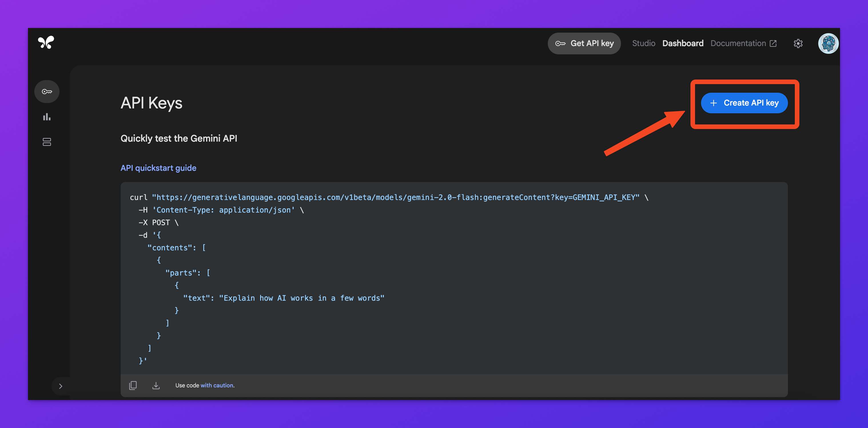Open the usage bar chart sidebar icon

[x=47, y=117]
